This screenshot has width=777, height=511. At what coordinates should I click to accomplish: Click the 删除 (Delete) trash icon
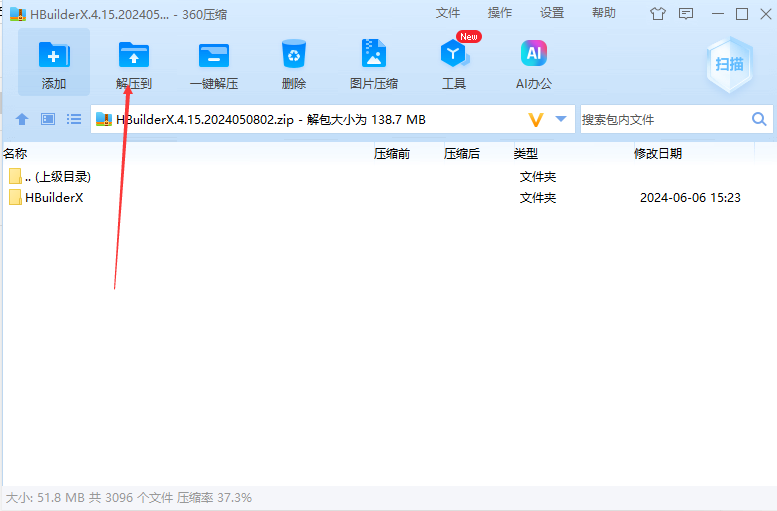click(x=294, y=54)
